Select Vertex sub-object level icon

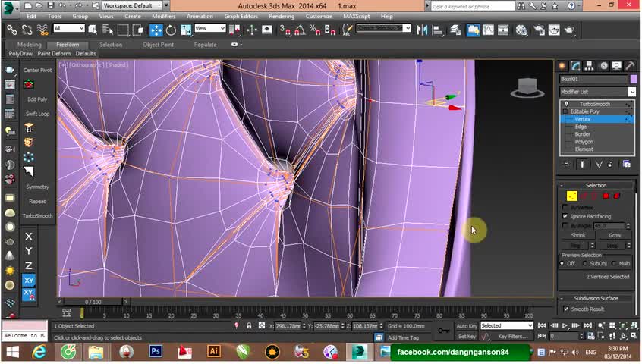point(571,196)
